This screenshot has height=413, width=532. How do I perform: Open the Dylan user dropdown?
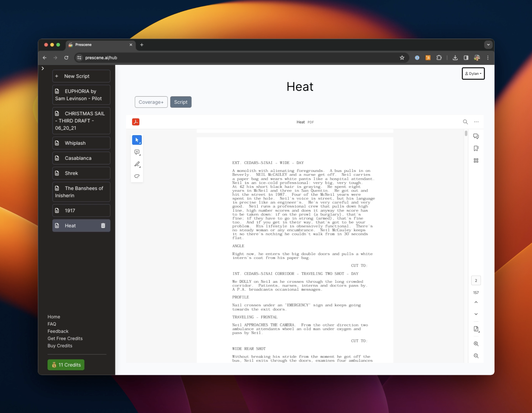point(473,73)
